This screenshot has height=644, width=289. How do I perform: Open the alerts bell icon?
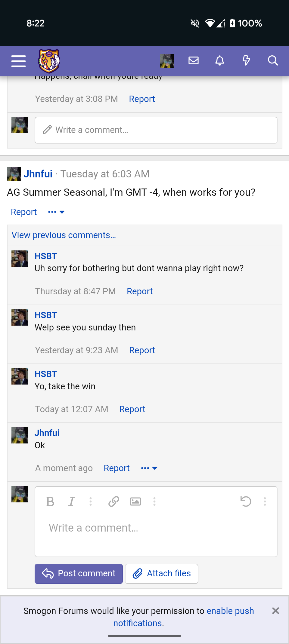coord(220,61)
